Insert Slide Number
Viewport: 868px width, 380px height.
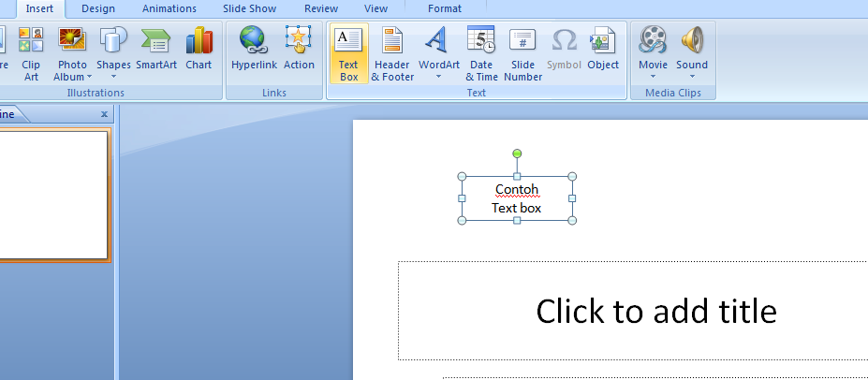click(522, 53)
